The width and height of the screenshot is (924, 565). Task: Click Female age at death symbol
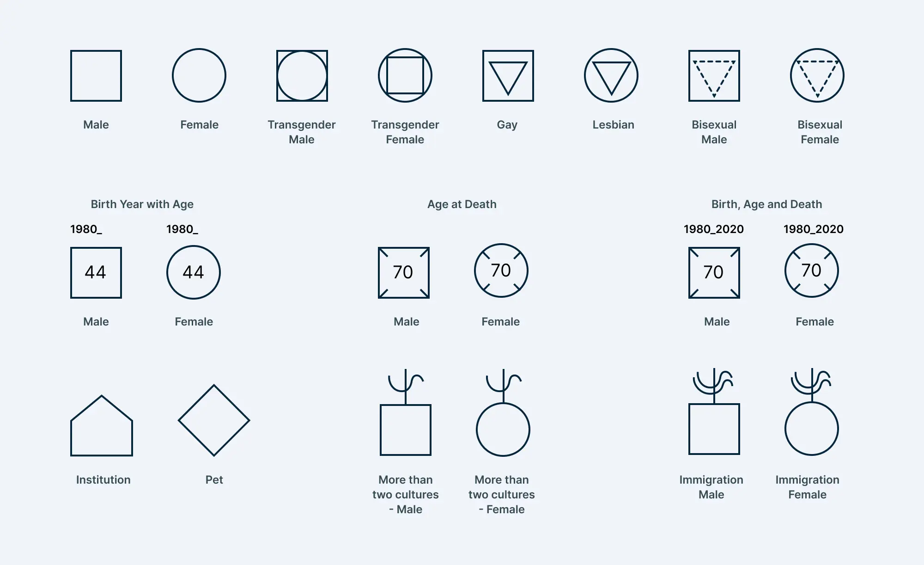(x=499, y=270)
